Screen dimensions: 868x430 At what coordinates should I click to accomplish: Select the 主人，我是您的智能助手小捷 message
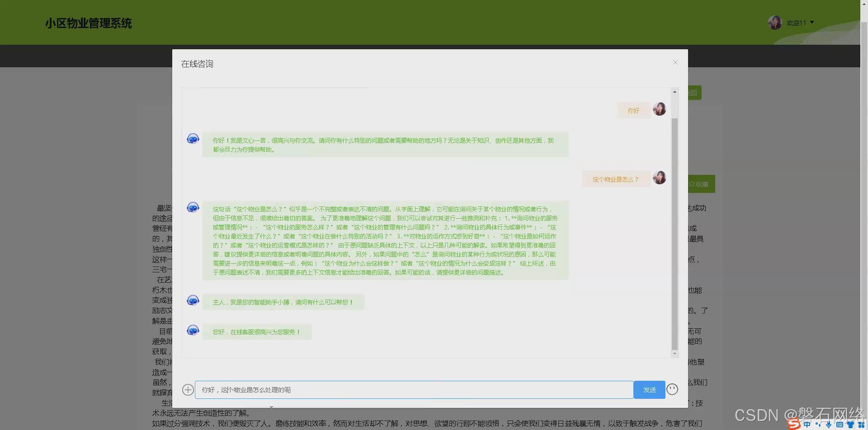tap(283, 302)
